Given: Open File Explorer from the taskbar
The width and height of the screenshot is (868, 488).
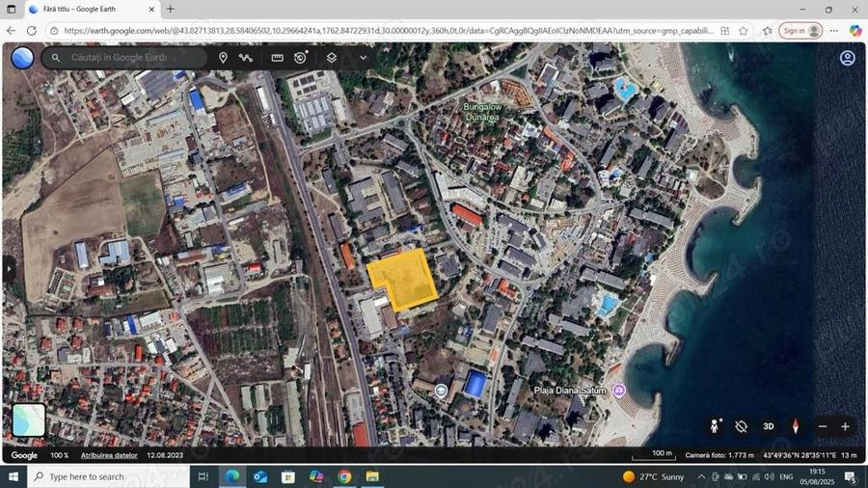Looking at the screenshot, I should [372, 476].
